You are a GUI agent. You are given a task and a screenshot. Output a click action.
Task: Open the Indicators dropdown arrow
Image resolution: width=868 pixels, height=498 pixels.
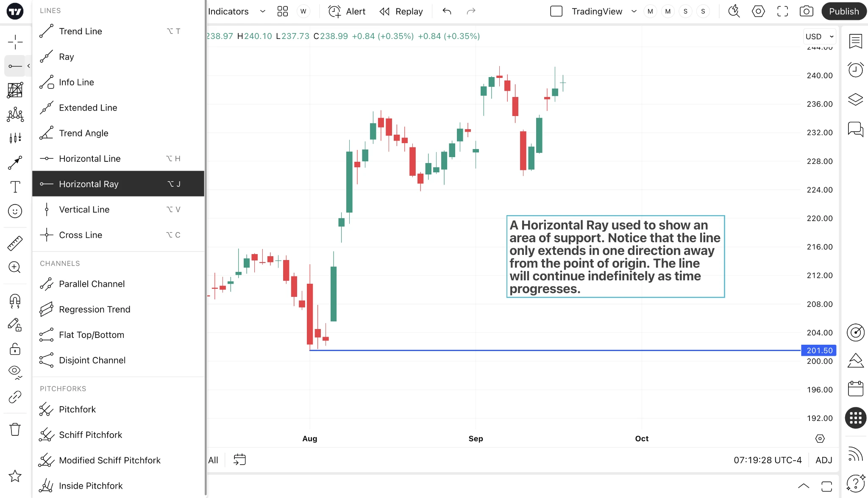[262, 11]
